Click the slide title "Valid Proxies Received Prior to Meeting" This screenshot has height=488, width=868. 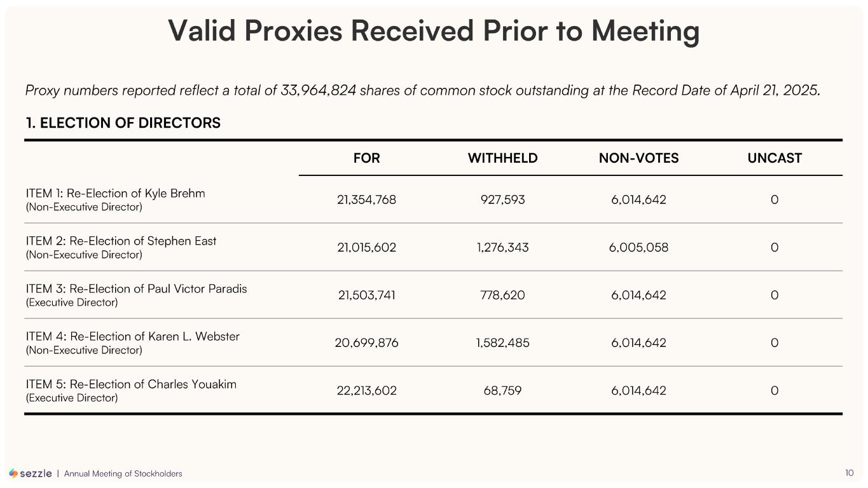coord(433,30)
